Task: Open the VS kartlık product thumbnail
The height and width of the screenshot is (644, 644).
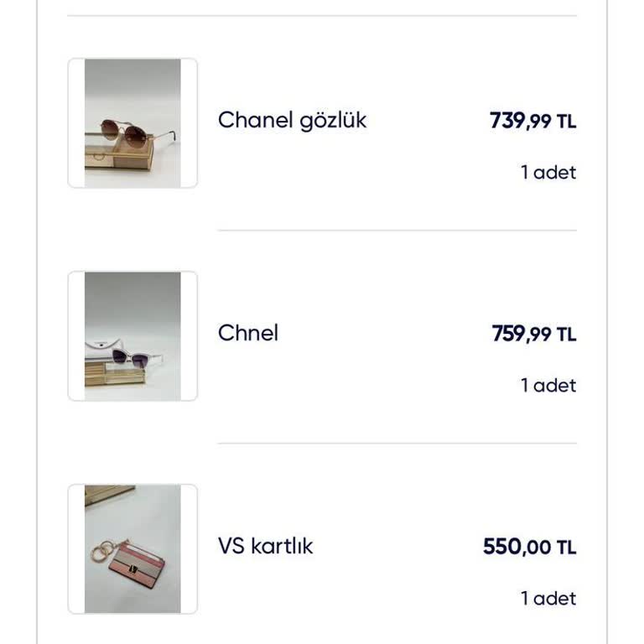Action: (132, 549)
